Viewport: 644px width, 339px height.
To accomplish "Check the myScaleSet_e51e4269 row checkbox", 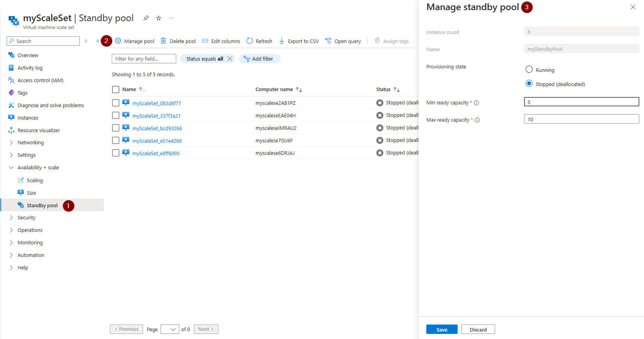I will 116,140.
